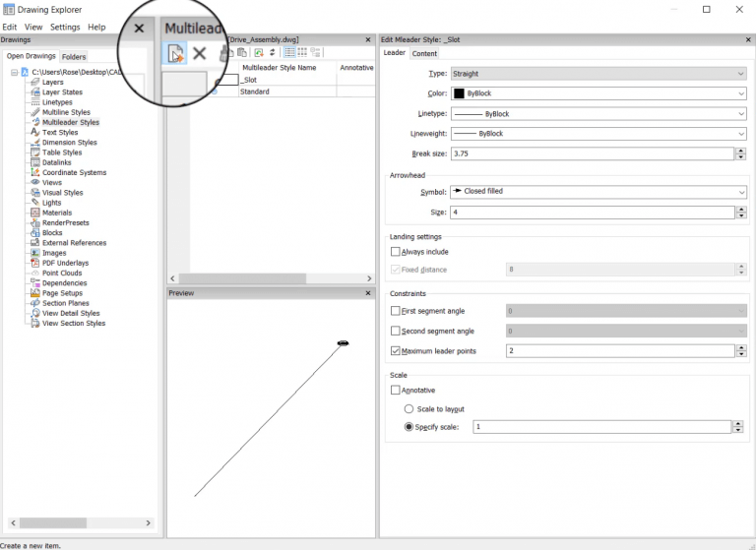The width and height of the screenshot is (756, 550).
Task: Click the Break size input field
Action: click(593, 153)
